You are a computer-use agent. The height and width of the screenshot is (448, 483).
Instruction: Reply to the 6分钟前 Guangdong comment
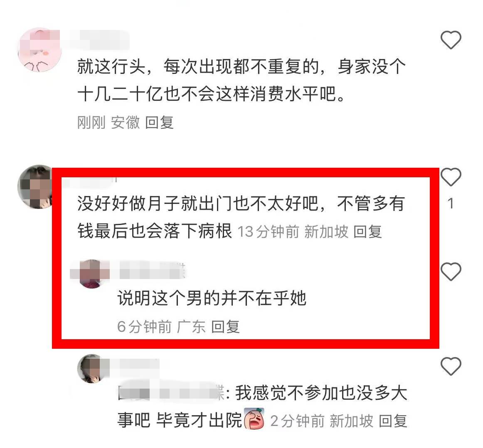pyautogui.click(x=225, y=326)
